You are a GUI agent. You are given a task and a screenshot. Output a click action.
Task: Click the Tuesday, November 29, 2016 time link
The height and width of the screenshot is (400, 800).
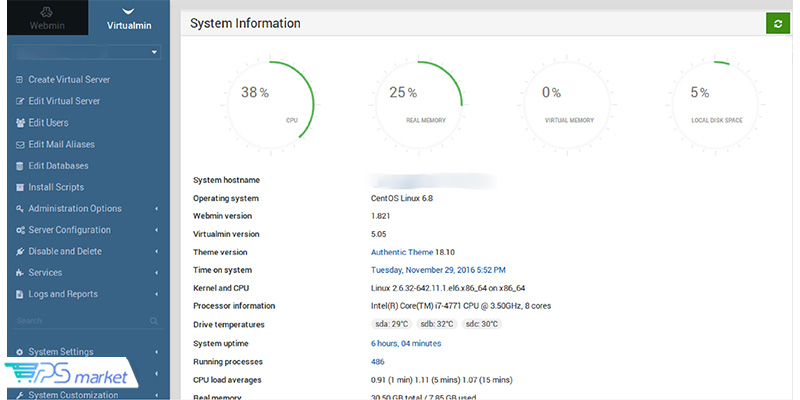click(x=438, y=270)
